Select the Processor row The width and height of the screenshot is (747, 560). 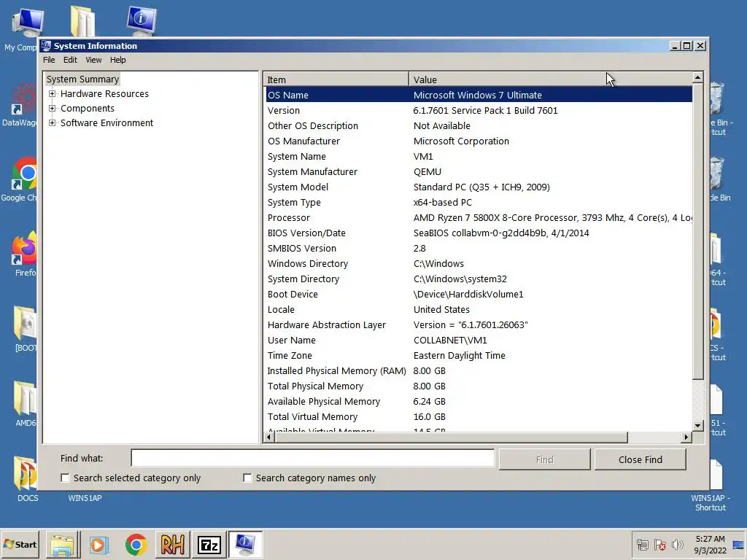pyautogui.click(x=479, y=217)
